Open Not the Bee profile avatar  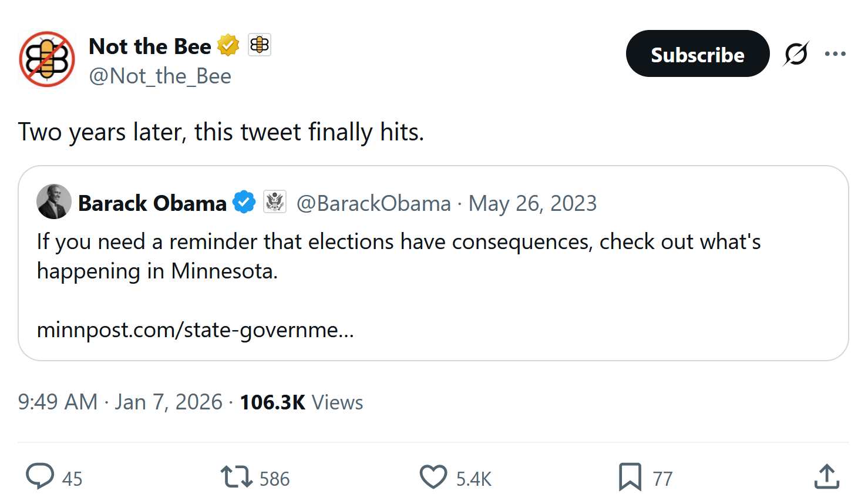(x=47, y=59)
